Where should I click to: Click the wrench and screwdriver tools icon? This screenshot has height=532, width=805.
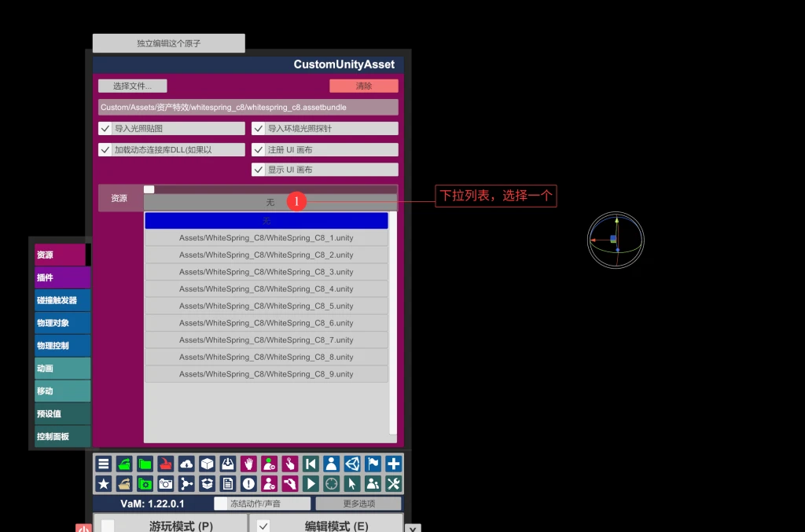[394, 483]
